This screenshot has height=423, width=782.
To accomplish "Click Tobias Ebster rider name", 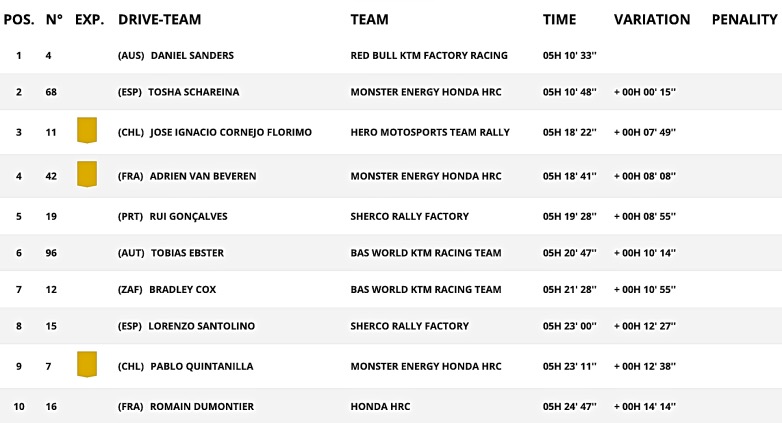I will click(x=186, y=254).
